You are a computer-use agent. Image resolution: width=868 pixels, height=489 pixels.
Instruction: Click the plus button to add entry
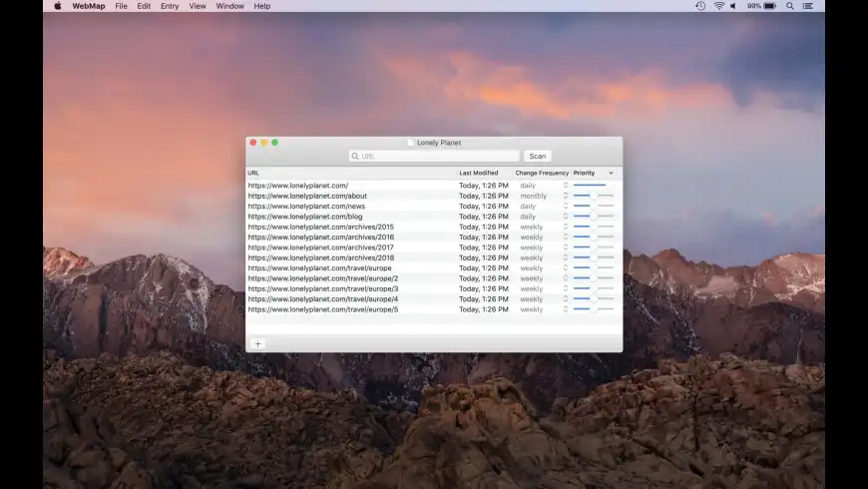[x=257, y=343]
